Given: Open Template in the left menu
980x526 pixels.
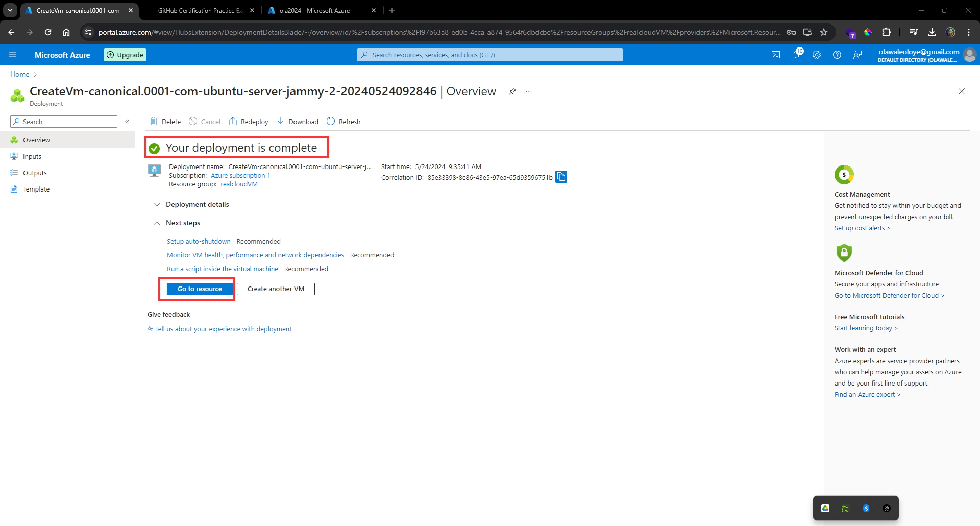Looking at the screenshot, I should (x=67, y=189).
